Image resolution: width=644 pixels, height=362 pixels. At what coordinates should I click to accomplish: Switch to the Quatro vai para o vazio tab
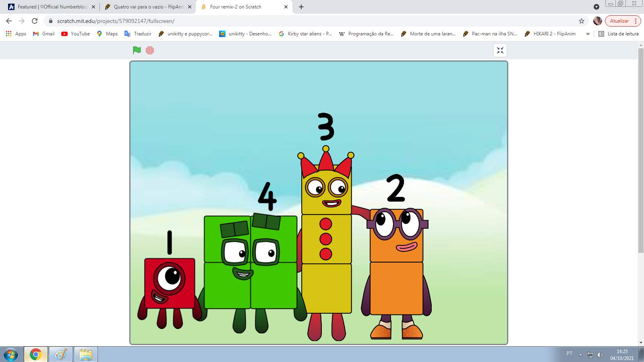tap(148, 7)
